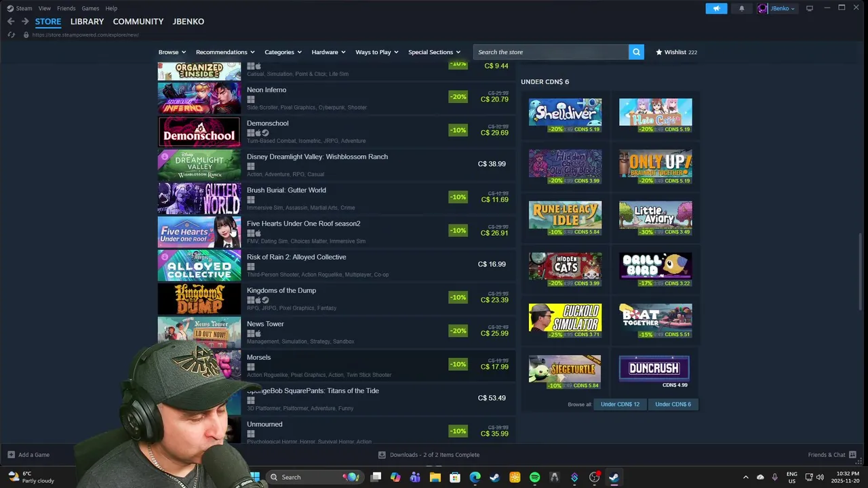Click the cloud icon in system tray

tap(760, 477)
